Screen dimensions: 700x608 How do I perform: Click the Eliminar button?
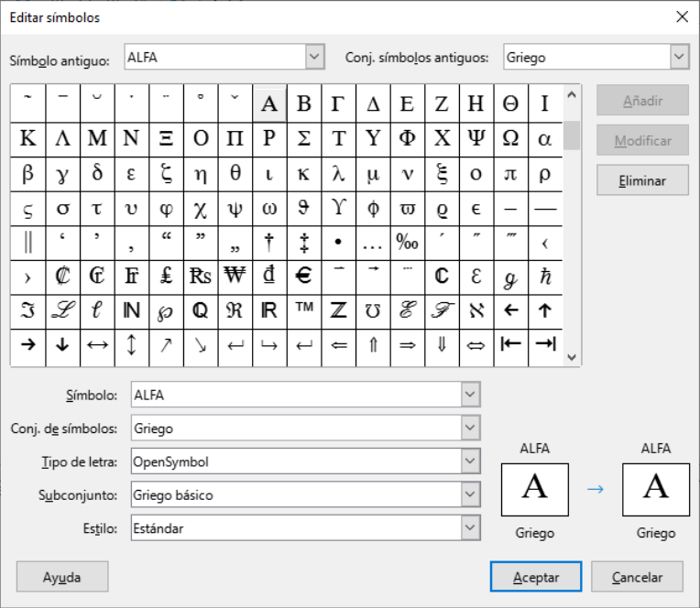click(641, 180)
